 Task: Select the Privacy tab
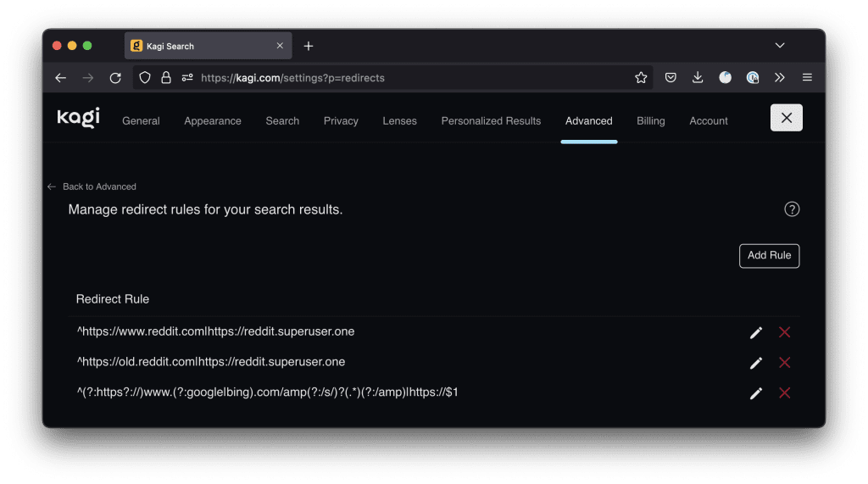[341, 120]
